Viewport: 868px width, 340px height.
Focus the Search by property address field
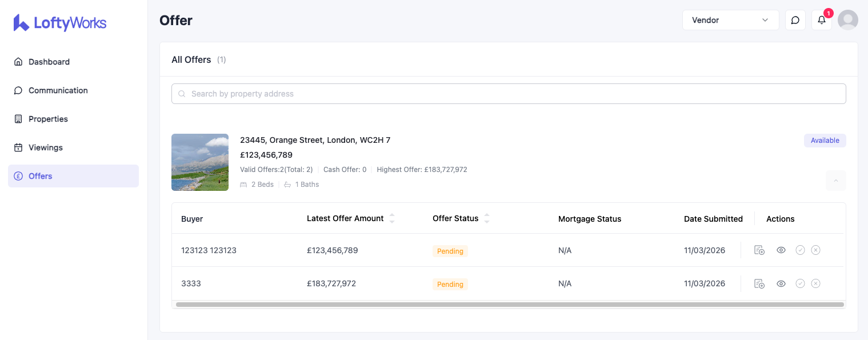pyautogui.click(x=509, y=94)
